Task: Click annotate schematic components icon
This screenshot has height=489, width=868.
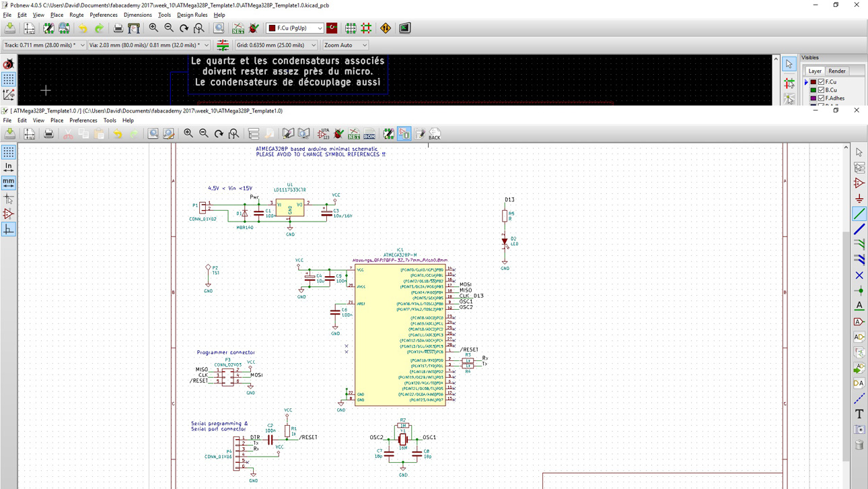Action: coord(324,134)
